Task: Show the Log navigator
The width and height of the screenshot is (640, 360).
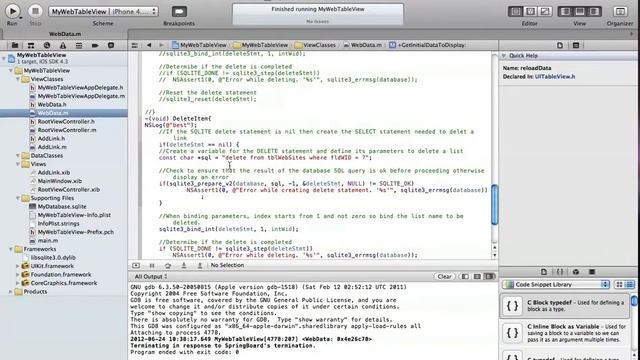Action: pos(111,45)
